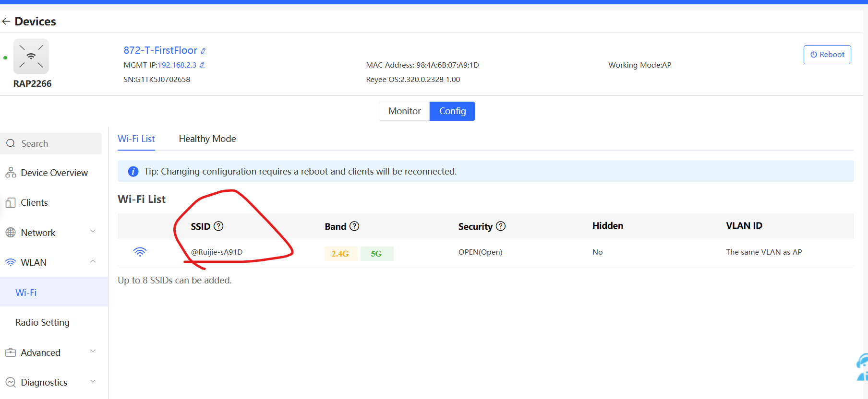
Task: Click the 5G band tag
Action: tap(376, 254)
